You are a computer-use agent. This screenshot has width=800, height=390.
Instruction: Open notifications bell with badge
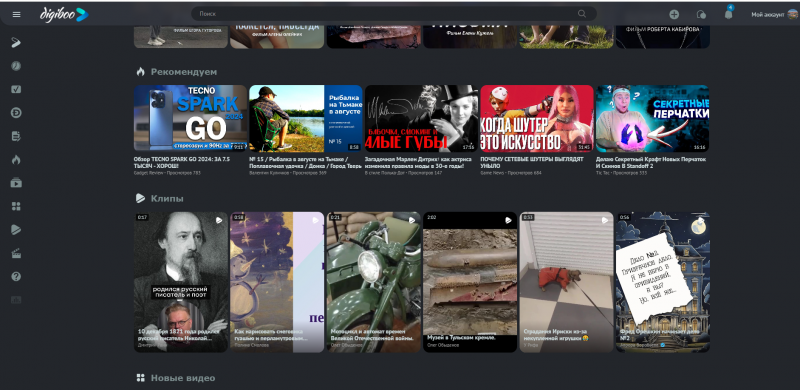tap(729, 14)
